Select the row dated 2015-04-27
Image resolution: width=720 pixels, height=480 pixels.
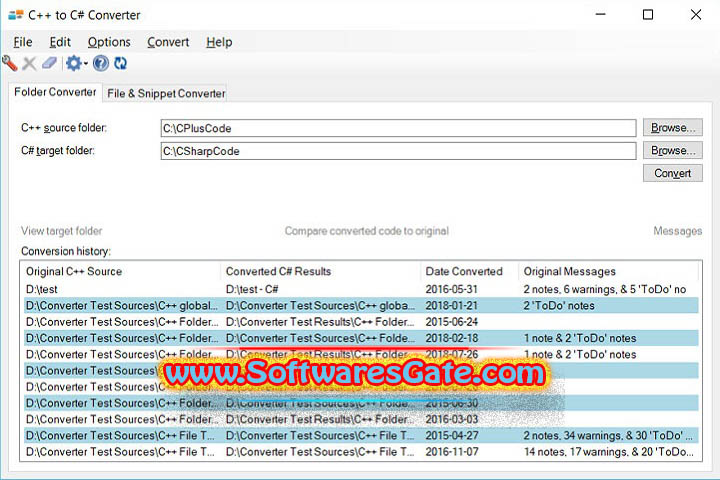pos(361,435)
